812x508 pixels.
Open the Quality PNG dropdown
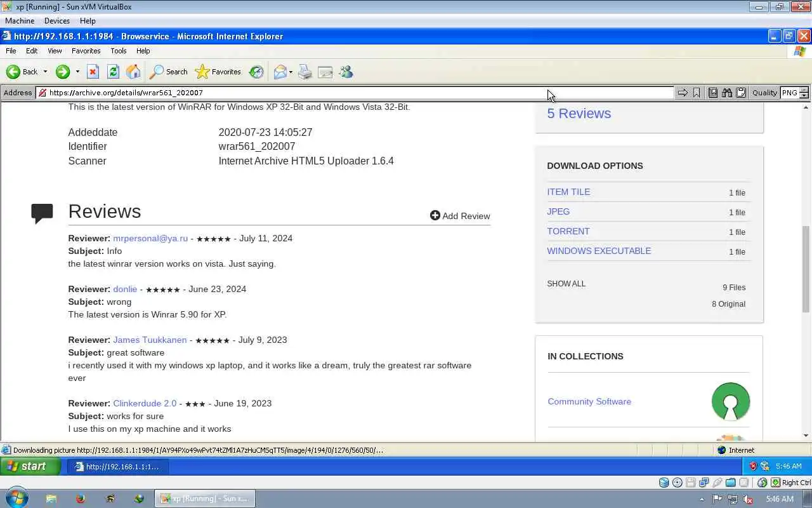click(795, 93)
